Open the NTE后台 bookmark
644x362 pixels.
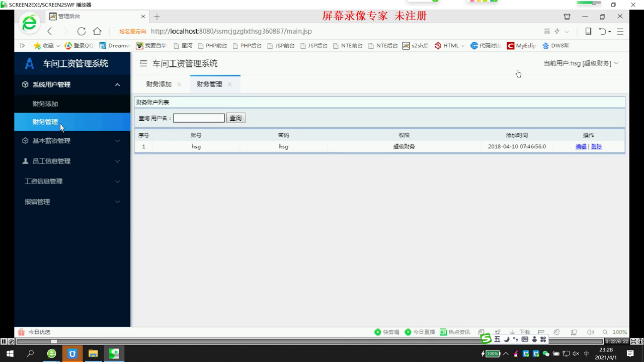click(x=383, y=46)
